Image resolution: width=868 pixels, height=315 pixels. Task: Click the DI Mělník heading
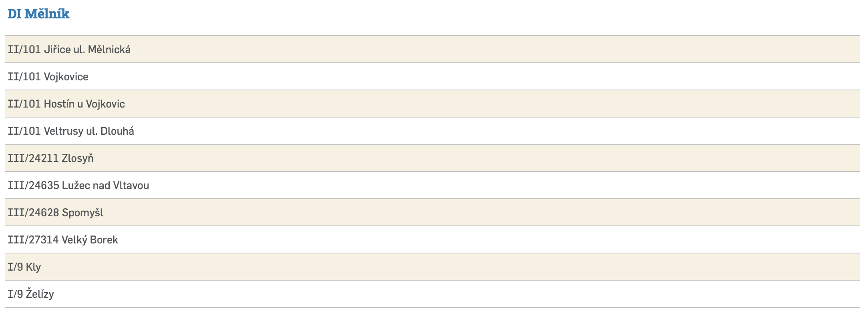click(x=38, y=14)
